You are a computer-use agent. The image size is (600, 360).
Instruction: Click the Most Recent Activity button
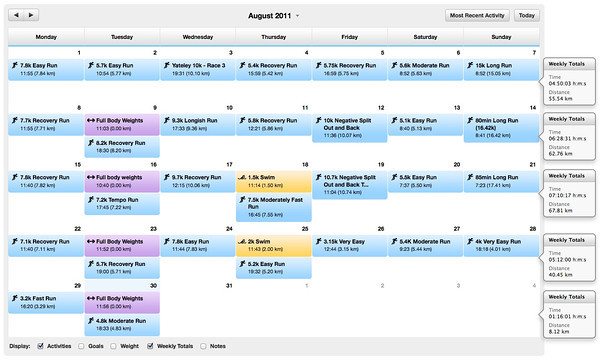click(477, 15)
